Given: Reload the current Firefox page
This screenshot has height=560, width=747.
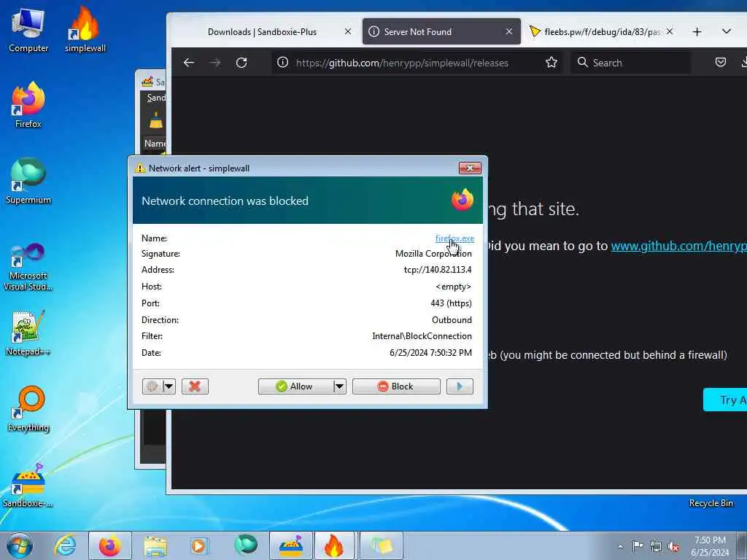Looking at the screenshot, I should coord(241,63).
